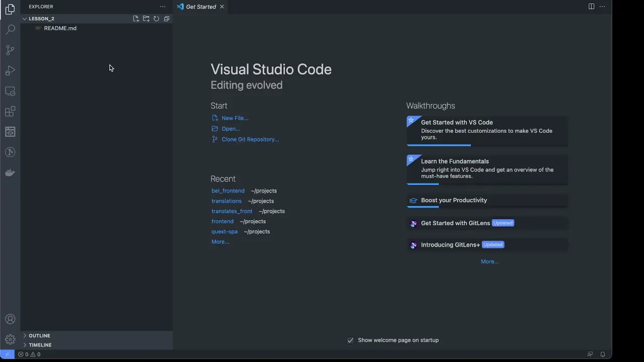
Task: Open the Source Control view icon
Action: [x=10, y=50]
